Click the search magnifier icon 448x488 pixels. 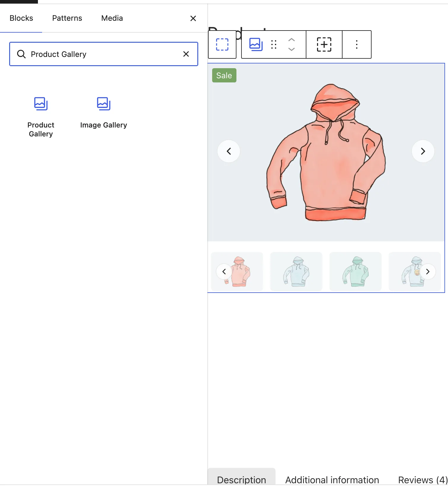click(21, 54)
